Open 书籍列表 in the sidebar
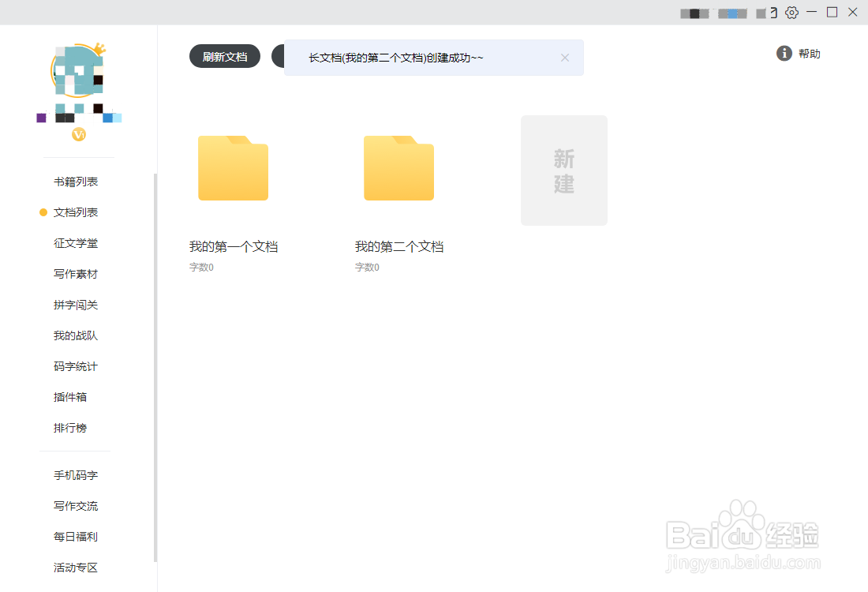The height and width of the screenshot is (592, 868). click(75, 181)
